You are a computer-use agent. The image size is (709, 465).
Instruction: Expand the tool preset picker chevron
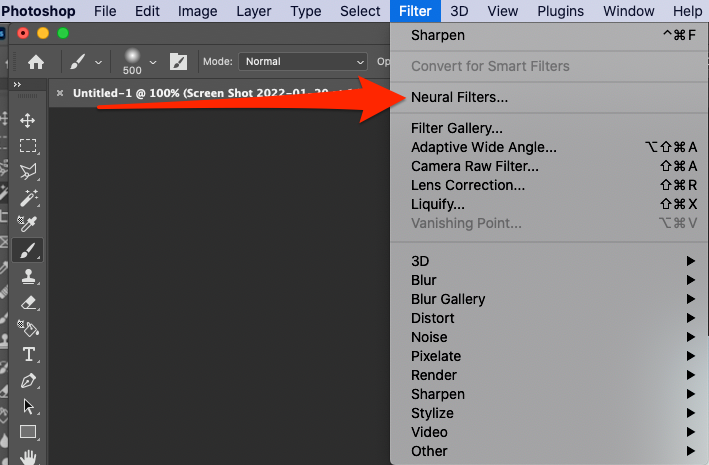(x=98, y=62)
